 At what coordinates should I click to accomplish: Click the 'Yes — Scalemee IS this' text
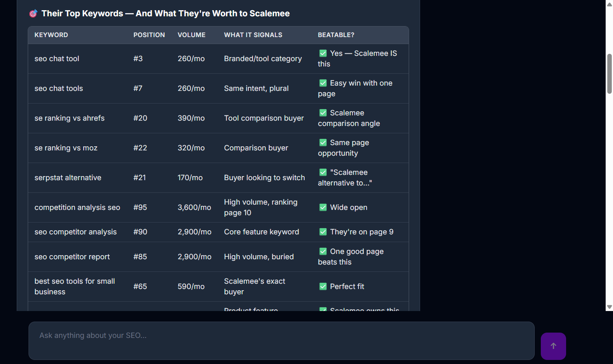(x=357, y=59)
